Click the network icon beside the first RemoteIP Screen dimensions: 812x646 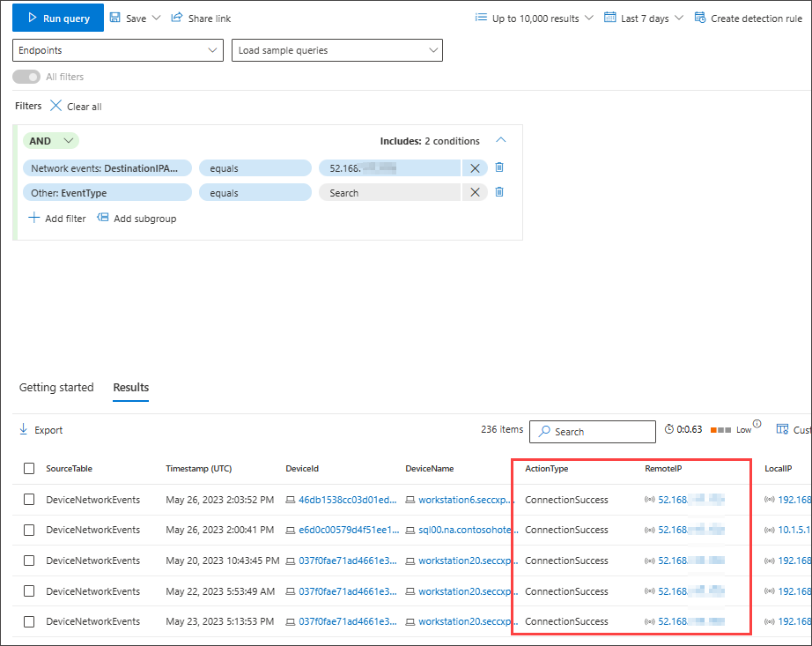tap(648, 499)
